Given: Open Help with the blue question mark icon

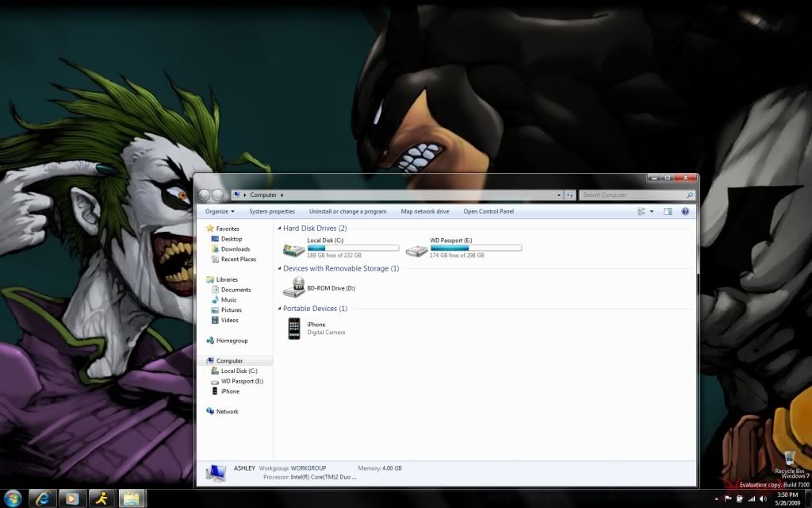Looking at the screenshot, I should click(x=685, y=211).
